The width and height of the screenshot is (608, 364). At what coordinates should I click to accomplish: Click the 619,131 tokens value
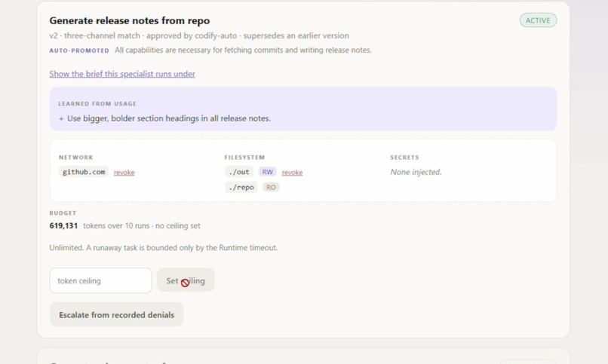point(63,226)
